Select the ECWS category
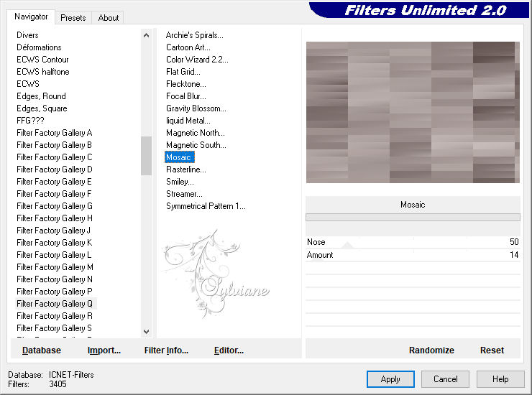532x395 pixels. click(x=28, y=84)
